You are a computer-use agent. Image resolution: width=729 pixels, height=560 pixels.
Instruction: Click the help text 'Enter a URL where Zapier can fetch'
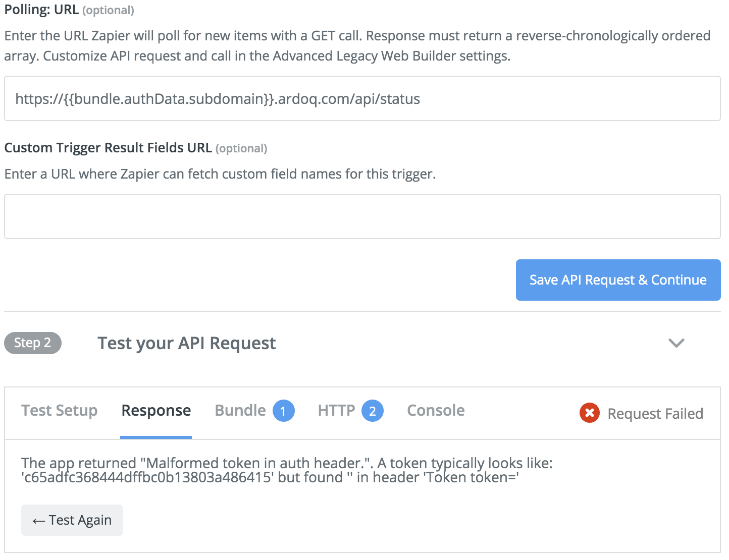click(x=220, y=174)
